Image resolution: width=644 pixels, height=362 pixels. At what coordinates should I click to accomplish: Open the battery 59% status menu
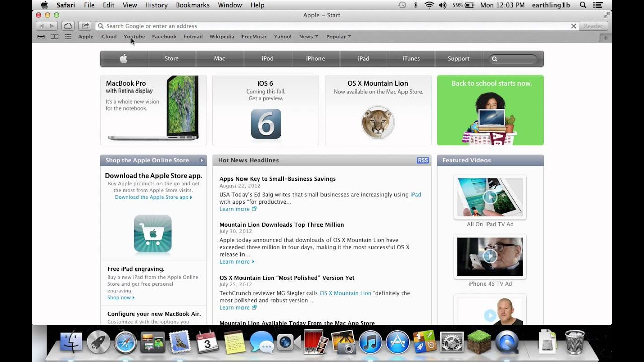click(x=463, y=5)
